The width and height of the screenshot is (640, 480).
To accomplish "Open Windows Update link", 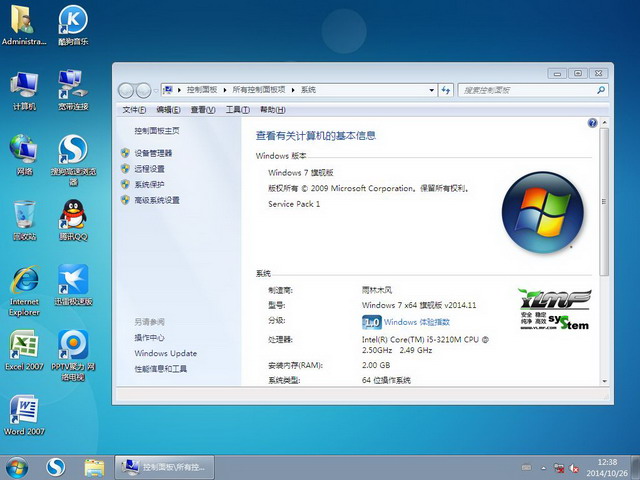I will 165,353.
